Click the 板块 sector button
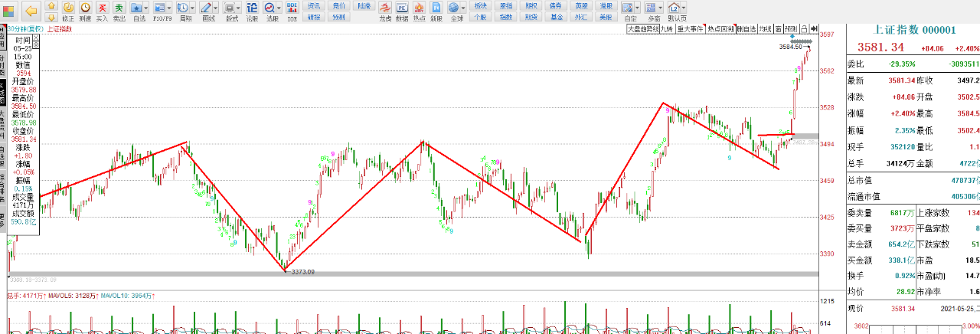This screenshot has width=980, height=334. coord(481,5)
